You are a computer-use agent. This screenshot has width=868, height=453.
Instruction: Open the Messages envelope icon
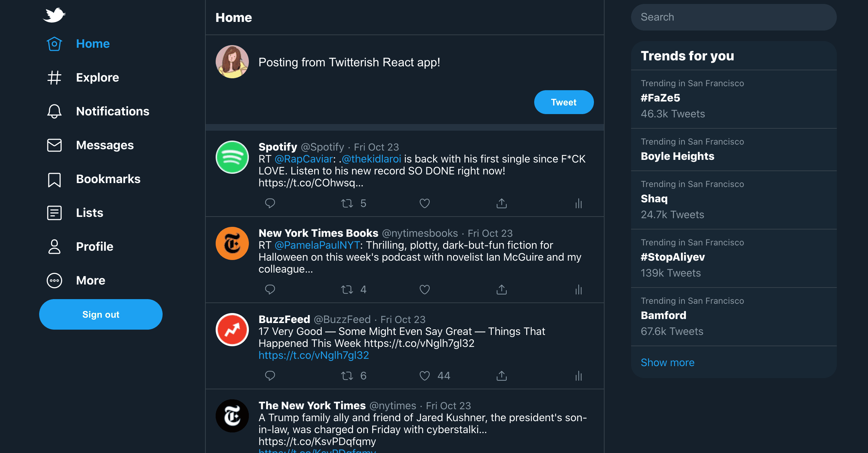pos(54,145)
